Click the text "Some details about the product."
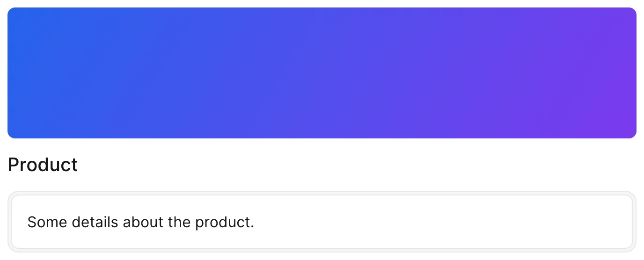Viewport: 644px width, 260px height. [x=140, y=222]
